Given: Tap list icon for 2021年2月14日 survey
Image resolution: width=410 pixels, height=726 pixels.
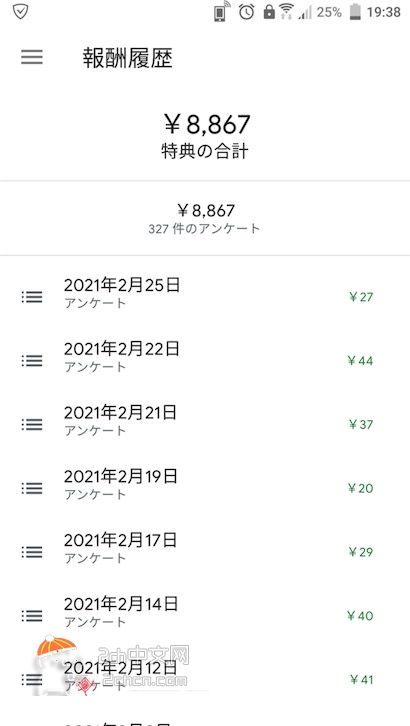Looking at the screenshot, I should click(x=32, y=616).
